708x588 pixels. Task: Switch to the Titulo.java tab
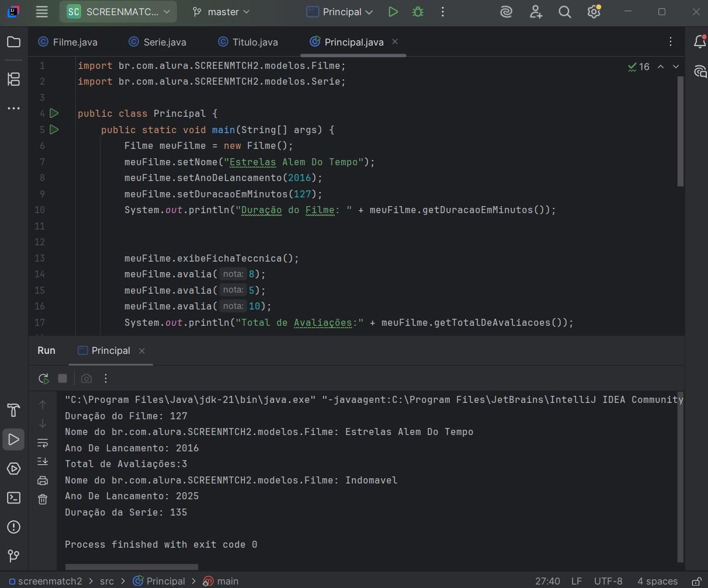pyautogui.click(x=248, y=42)
